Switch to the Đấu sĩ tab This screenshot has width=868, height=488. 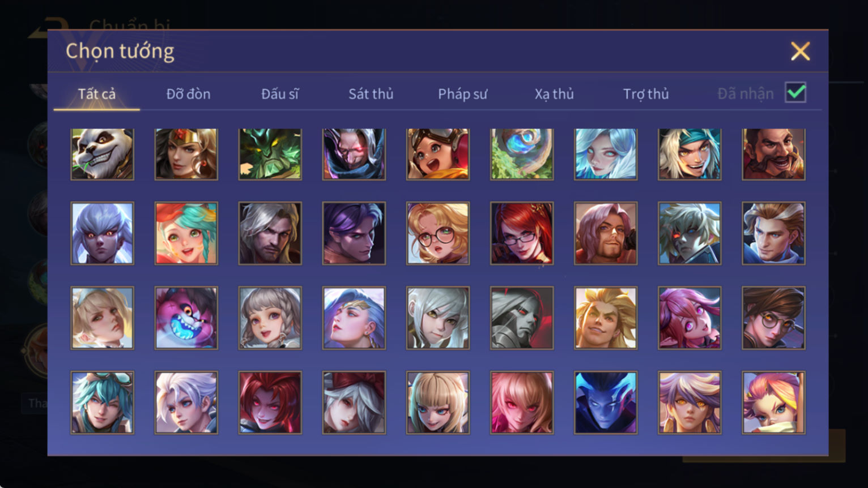point(279,94)
